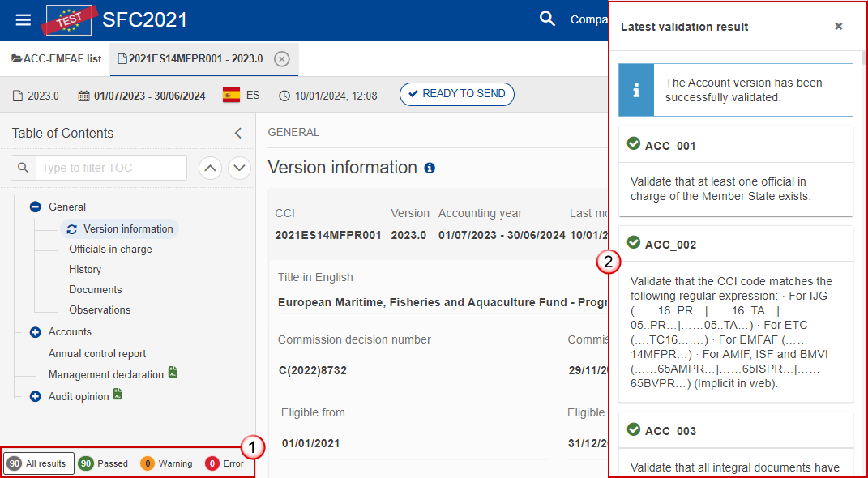Switch to the ACC-EMFAF list tab

coord(56,58)
